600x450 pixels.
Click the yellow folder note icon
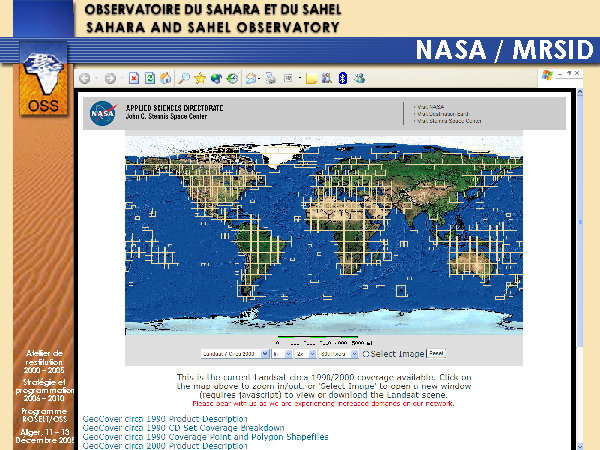coord(311,78)
